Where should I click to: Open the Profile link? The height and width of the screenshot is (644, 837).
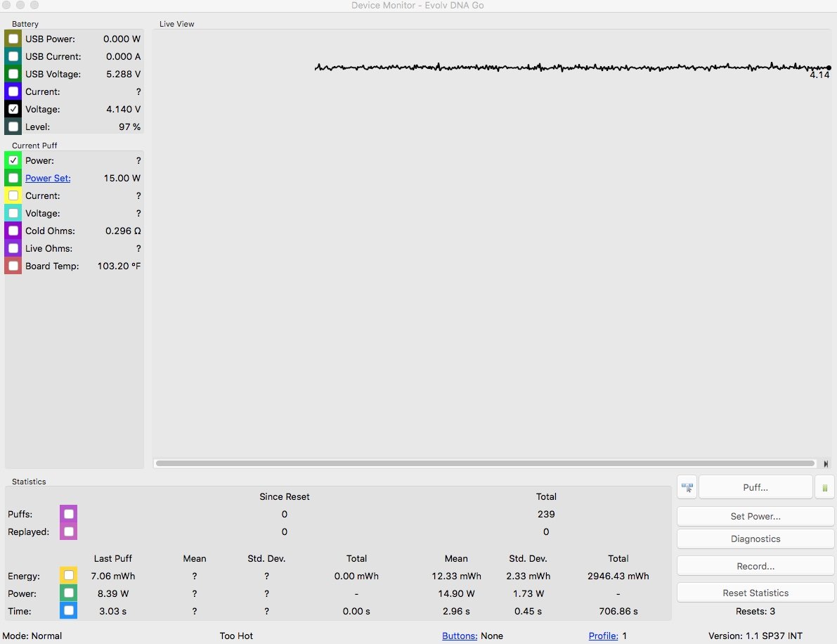click(x=603, y=636)
